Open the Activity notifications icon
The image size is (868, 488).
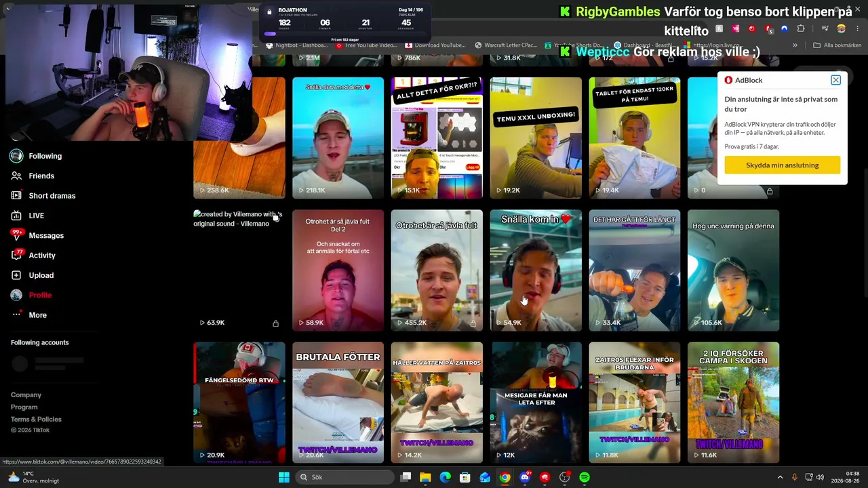pos(16,256)
